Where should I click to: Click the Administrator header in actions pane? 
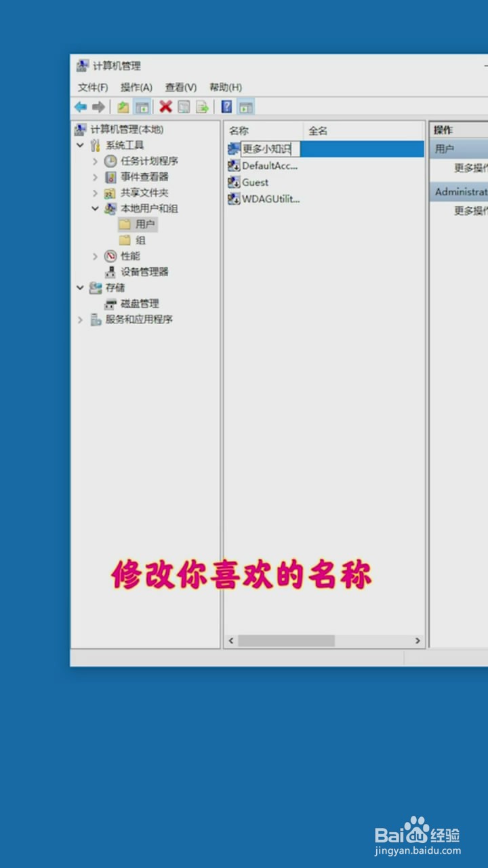click(x=459, y=192)
